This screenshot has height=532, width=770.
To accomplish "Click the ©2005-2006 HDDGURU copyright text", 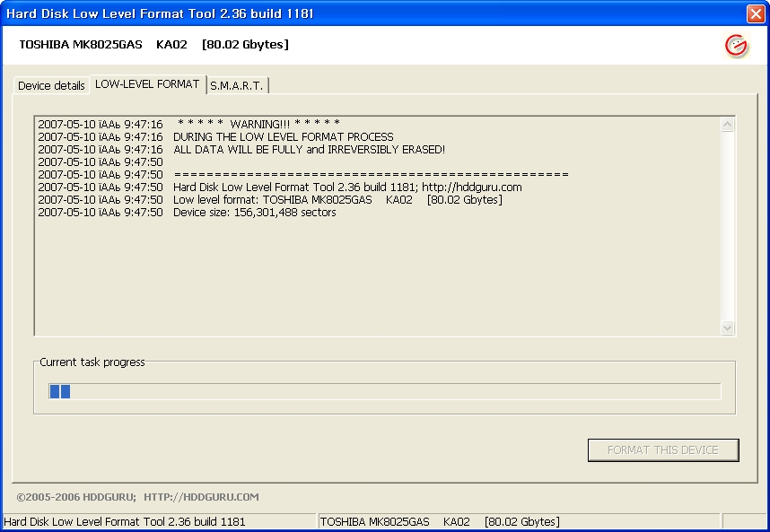I will [76, 497].
